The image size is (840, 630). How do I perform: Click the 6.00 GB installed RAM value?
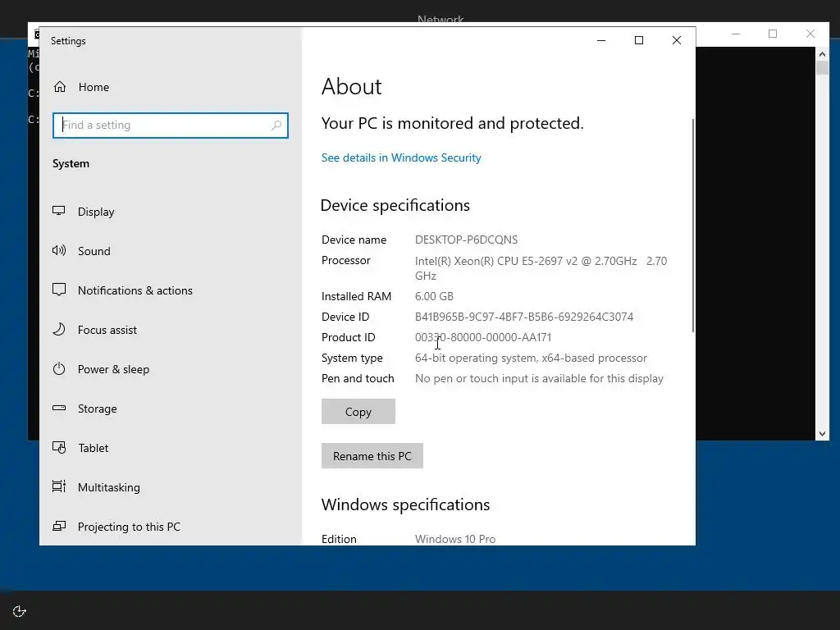coord(434,296)
